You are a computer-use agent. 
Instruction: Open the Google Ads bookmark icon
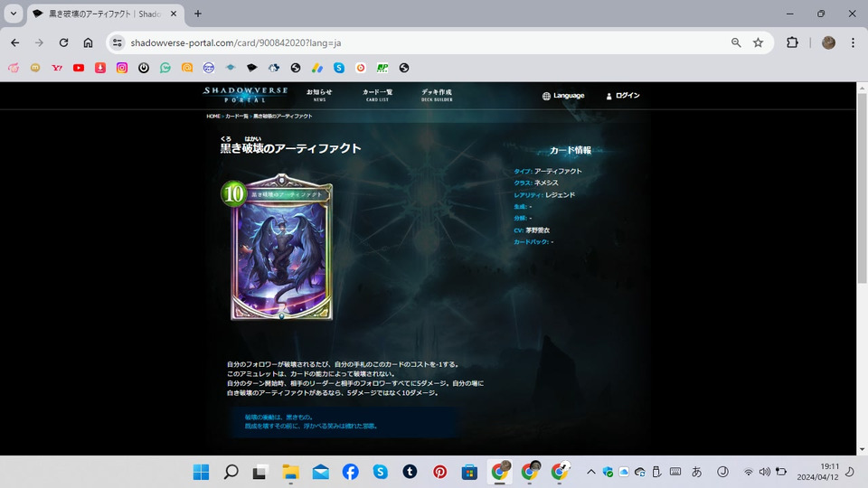pos(317,68)
